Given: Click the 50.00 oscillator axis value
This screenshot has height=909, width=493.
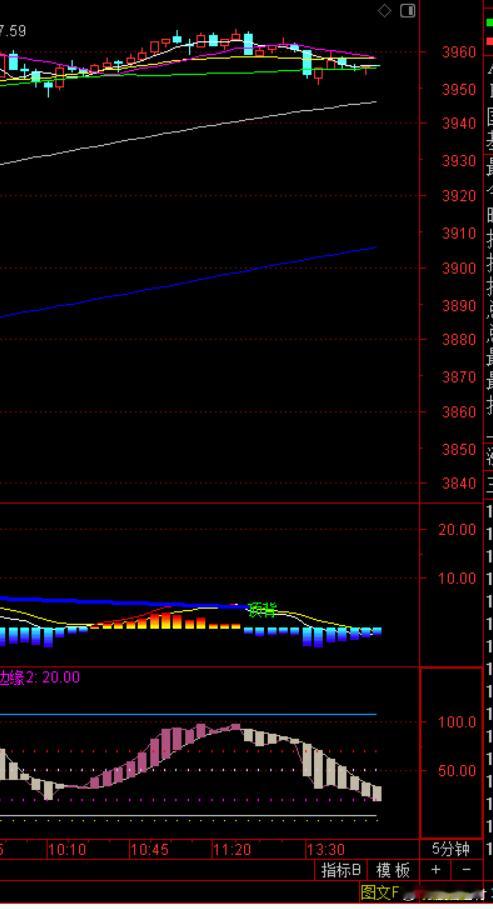Looking at the screenshot, I should (457, 770).
